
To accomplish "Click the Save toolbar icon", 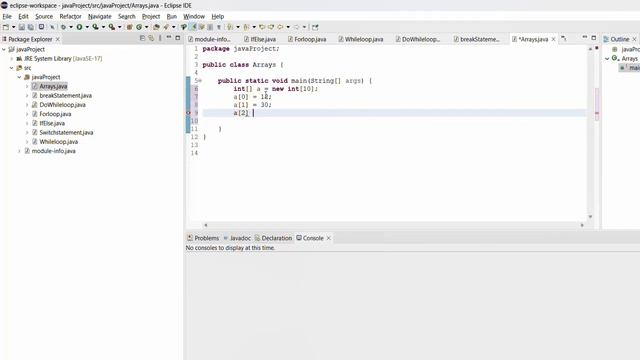I will point(22,27).
